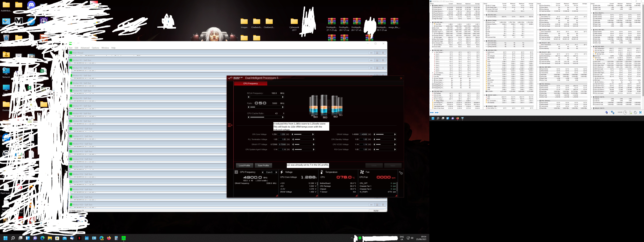Click HWiNFO expand-layout outward arrows icon
This screenshot has height=242, width=644.
tap(432, 112)
